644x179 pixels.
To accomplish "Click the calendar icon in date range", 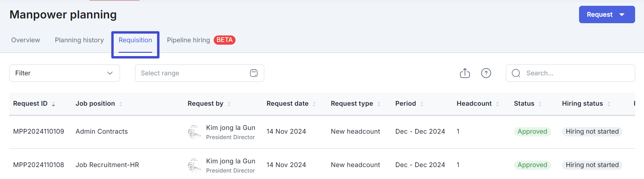I will pyautogui.click(x=254, y=73).
